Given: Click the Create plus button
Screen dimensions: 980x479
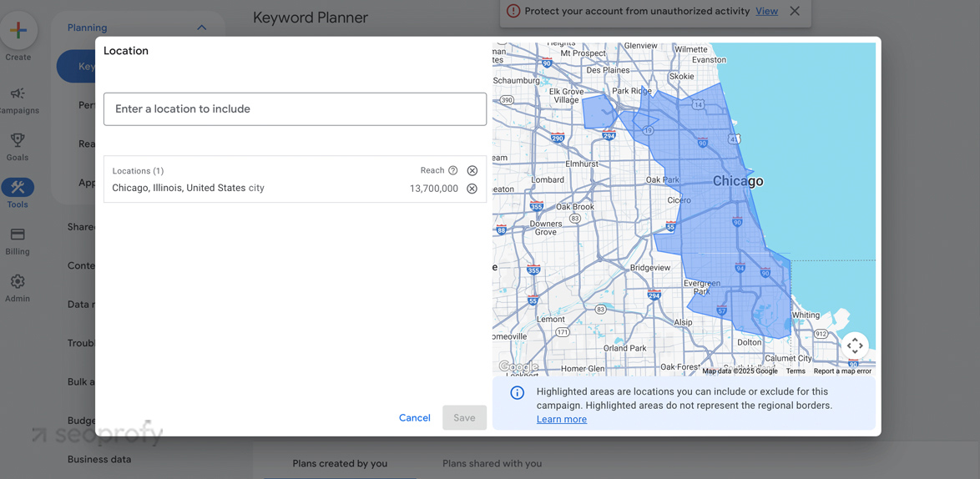Looking at the screenshot, I should (x=18, y=30).
